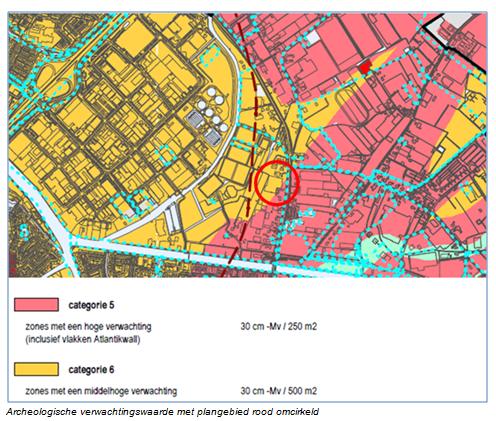Click the red circle marking the plangebied
Screen dimensions: 496x421
[276, 183]
